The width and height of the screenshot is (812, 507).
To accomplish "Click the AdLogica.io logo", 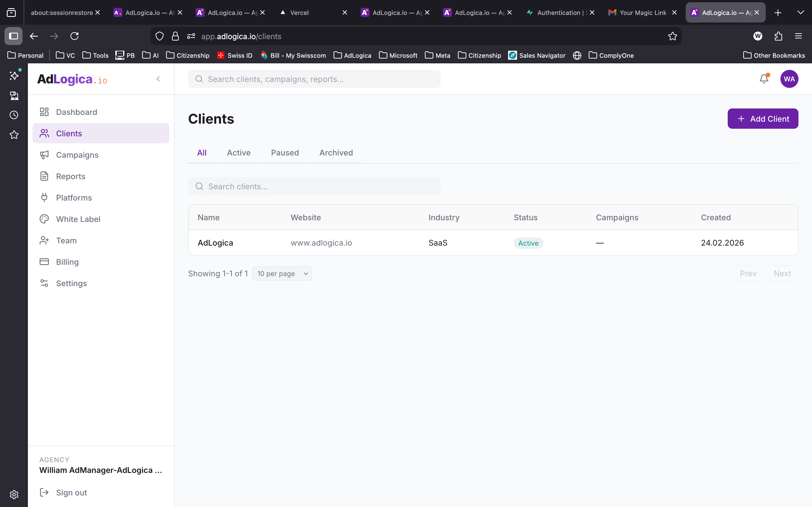I will [71, 79].
